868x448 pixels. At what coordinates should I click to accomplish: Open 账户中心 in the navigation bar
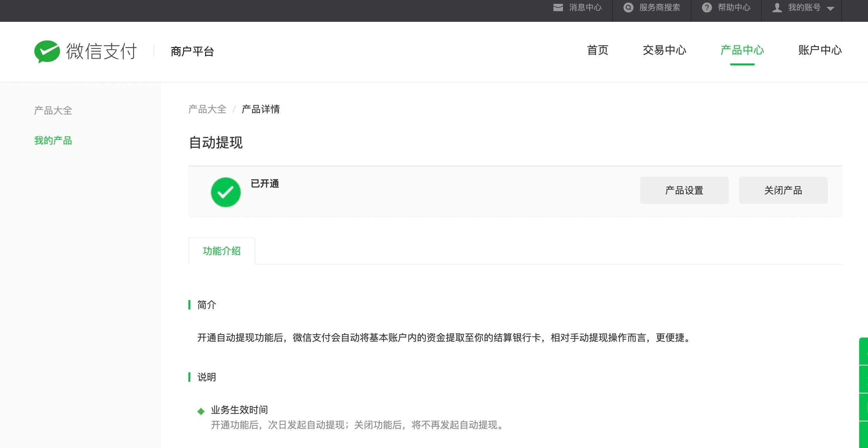pyautogui.click(x=820, y=50)
